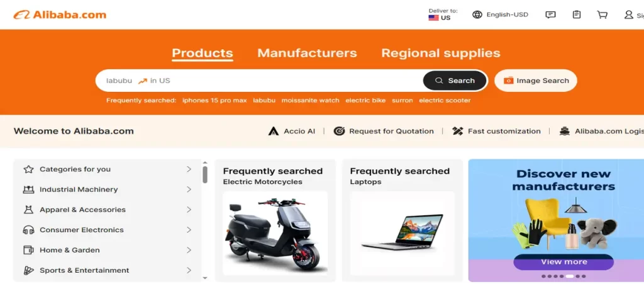Change Deliver to US country
This screenshot has width=644, height=284.
pos(442,14)
